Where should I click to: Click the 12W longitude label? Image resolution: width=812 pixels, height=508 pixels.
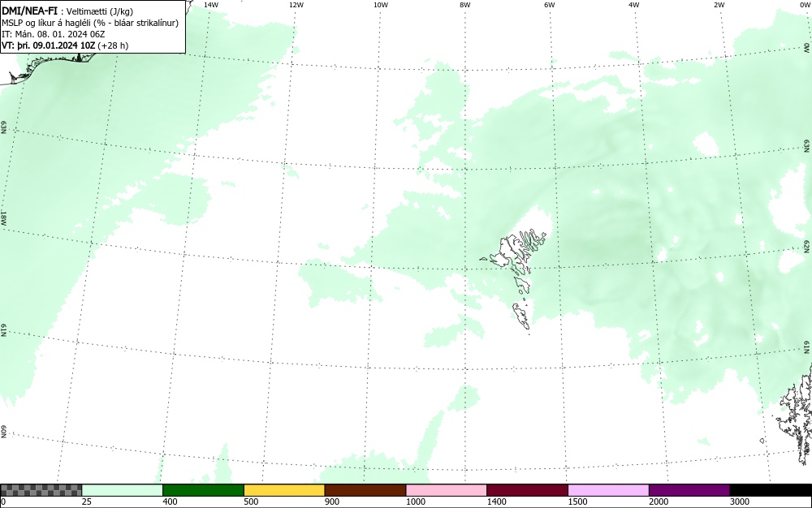coord(296,5)
